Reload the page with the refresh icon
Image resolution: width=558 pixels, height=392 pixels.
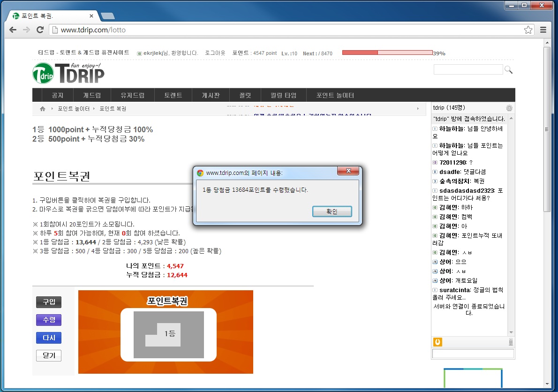tap(40, 30)
